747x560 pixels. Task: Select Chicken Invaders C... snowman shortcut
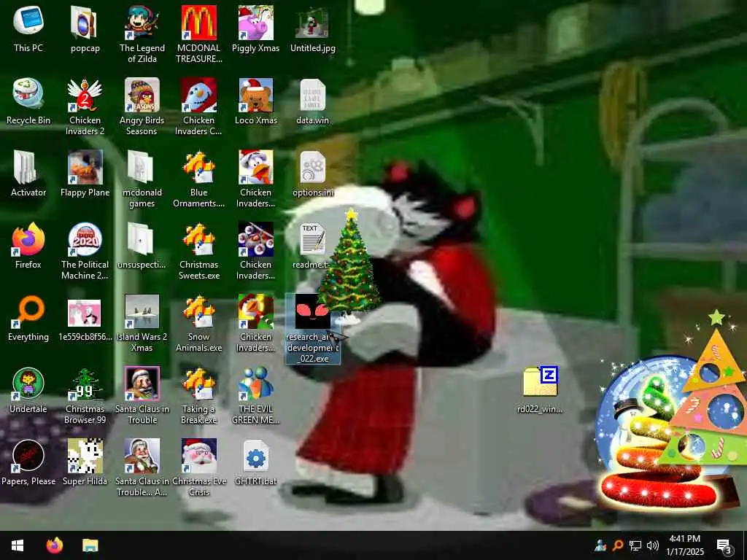pos(198,106)
